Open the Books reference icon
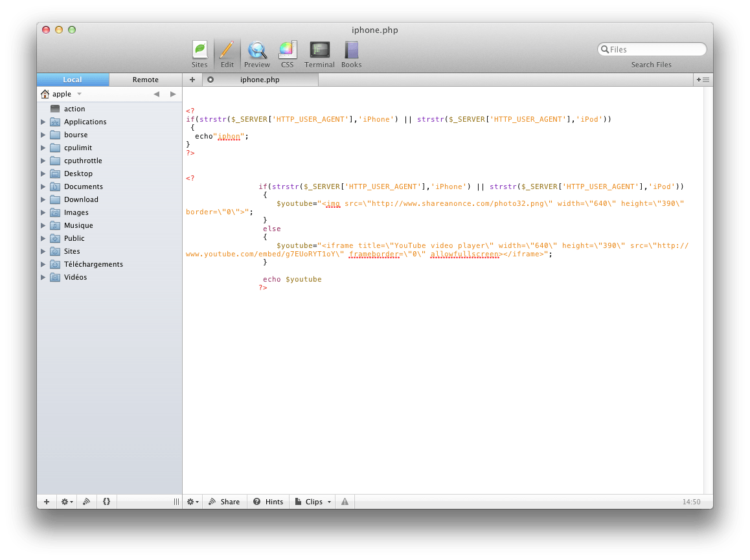The height and width of the screenshot is (560, 750). [x=351, y=54]
